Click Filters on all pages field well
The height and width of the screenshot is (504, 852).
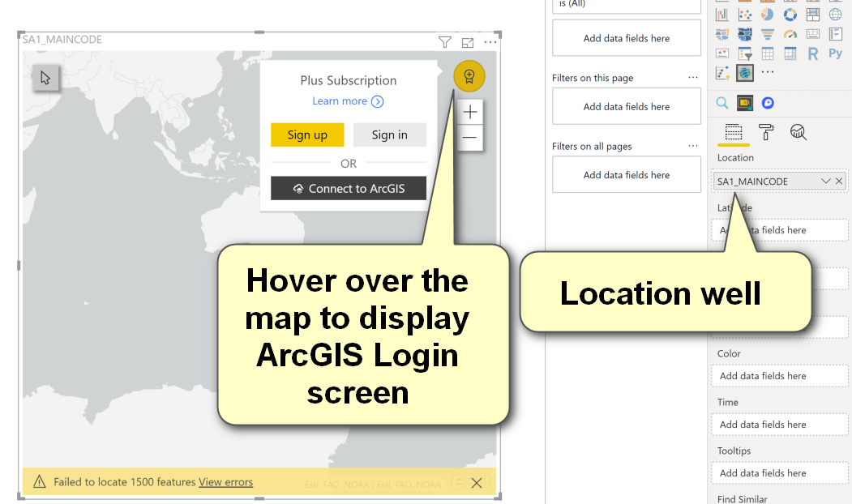pos(627,175)
